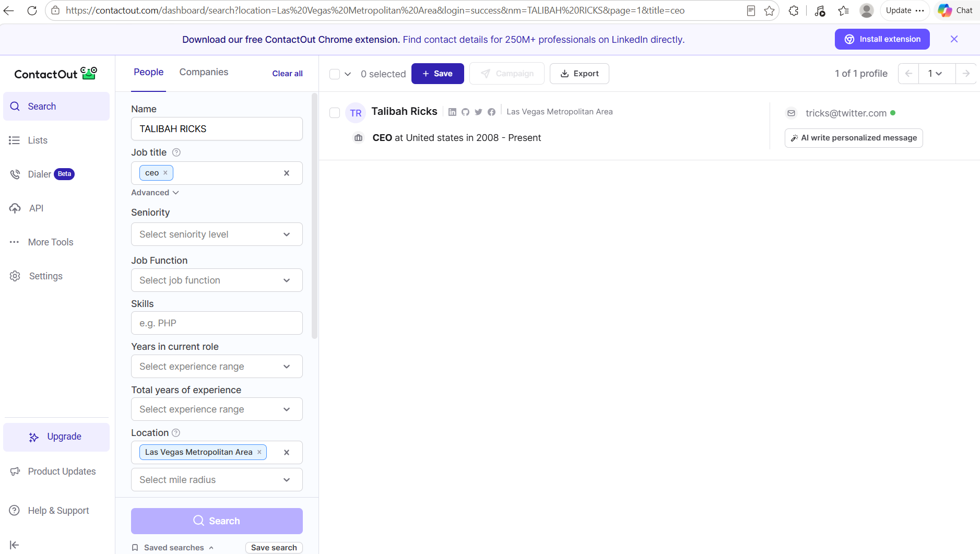This screenshot has width=980, height=554.
Task: Open the Job Function dropdown
Action: coord(217,280)
